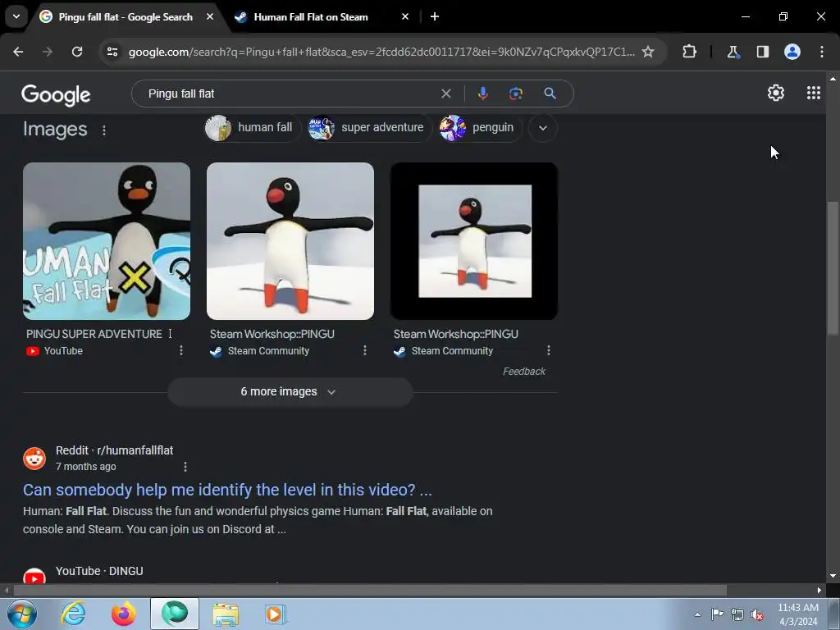Open the network tray icon
The height and width of the screenshot is (630, 840).
click(x=737, y=614)
